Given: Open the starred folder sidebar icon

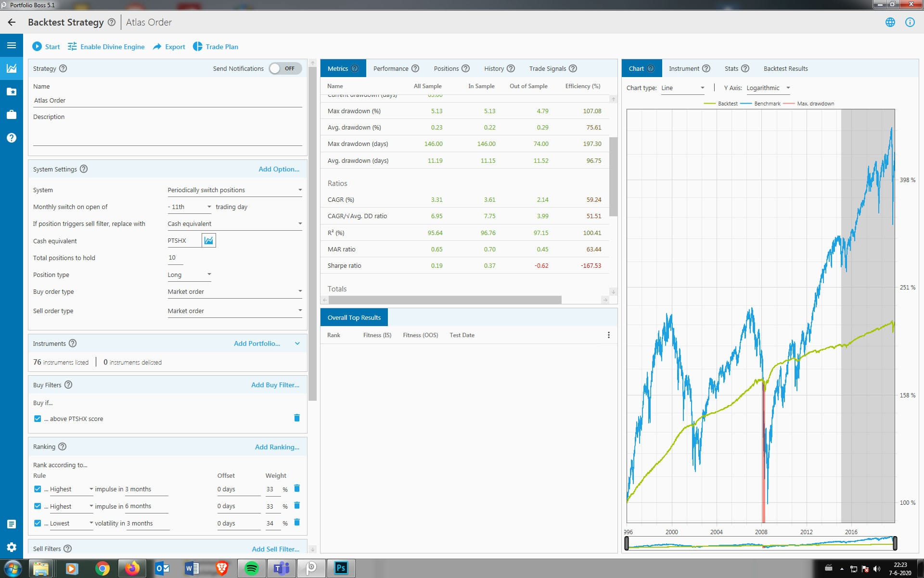Looking at the screenshot, I should pyautogui.click(x=12, y=92).
